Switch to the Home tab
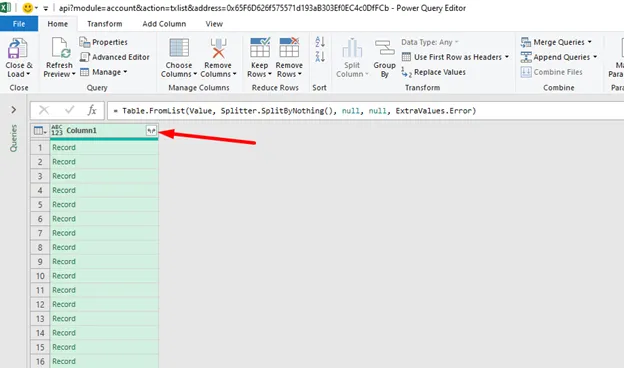The height and width of the screenshot is (368, 624). (x=58, y=24)
